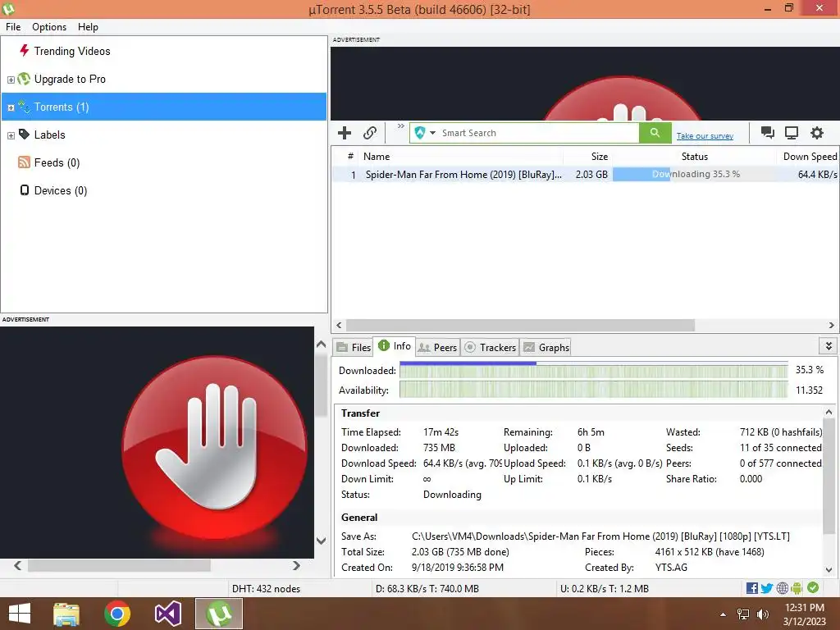
Task: Expand the Upgrade to Pro tree node
Action: pos(11,80)
